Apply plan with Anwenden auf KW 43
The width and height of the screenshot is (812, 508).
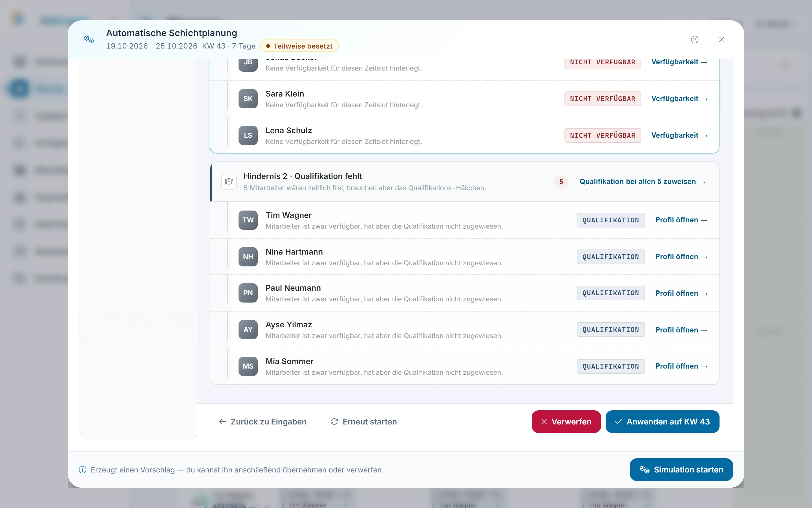tap(662, 422)
